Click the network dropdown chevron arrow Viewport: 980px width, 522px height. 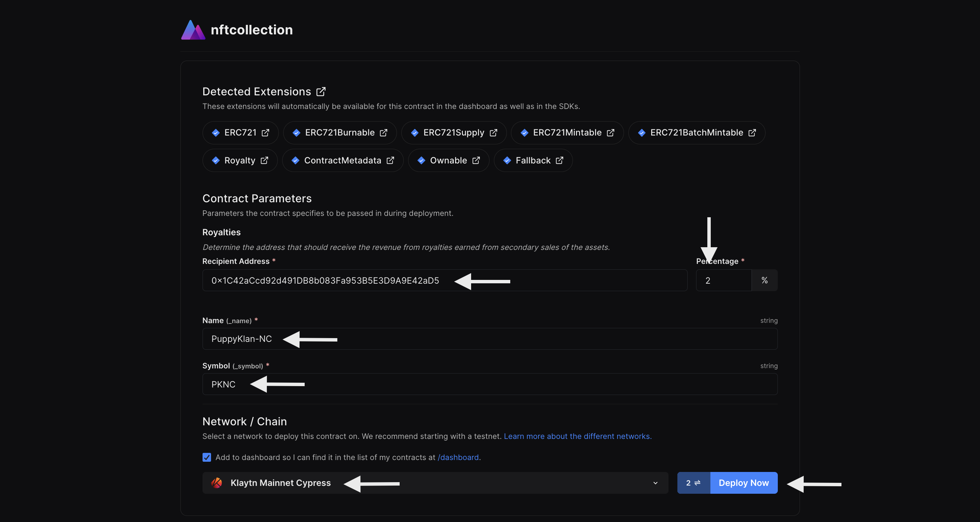(x=655, y=483)
